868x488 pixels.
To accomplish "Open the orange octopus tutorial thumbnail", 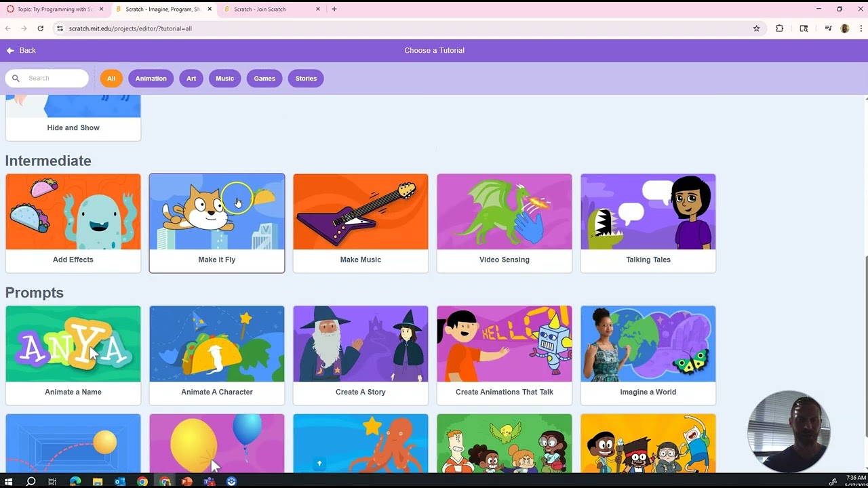I will (x=361, y=443).
